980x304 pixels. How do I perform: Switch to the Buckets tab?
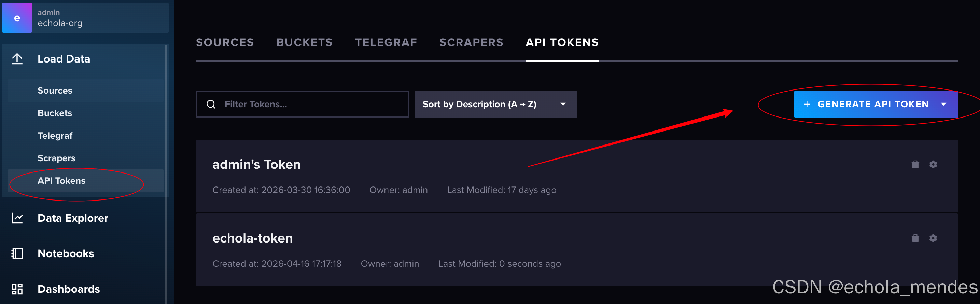pos(304,42)
